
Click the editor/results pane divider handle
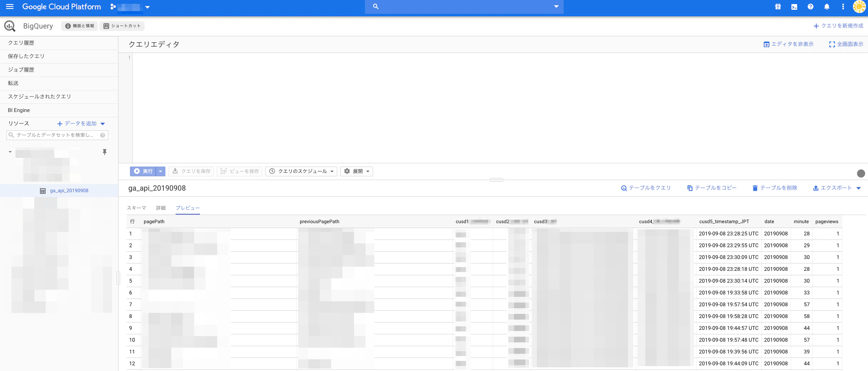point(496,180)
